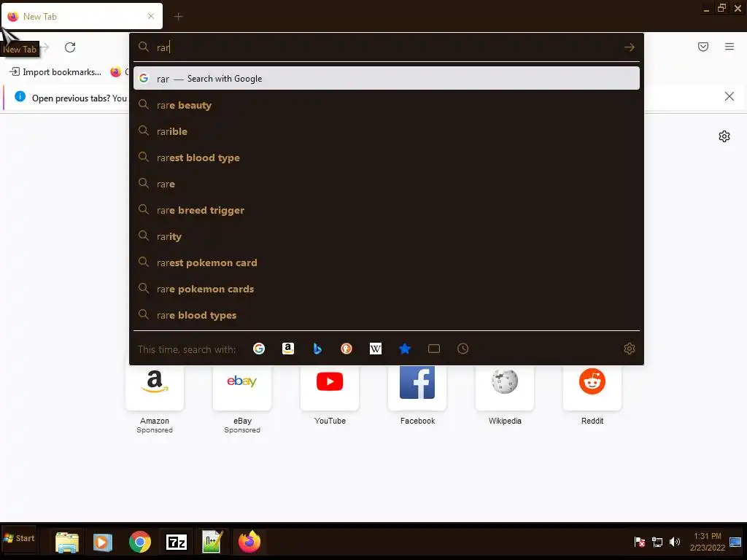
Task: Open Notepad++ from the taskbar
Action: [212, 542]
